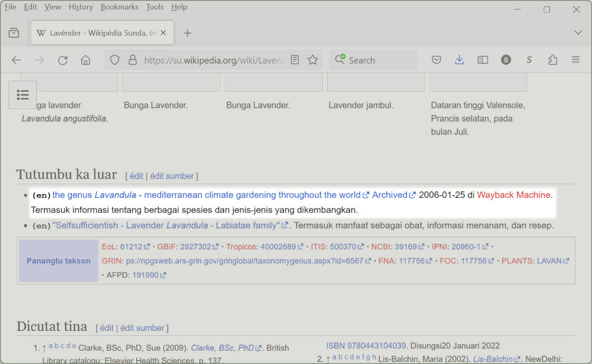
Task: Save page to Pocket
Action: [437, 60]
